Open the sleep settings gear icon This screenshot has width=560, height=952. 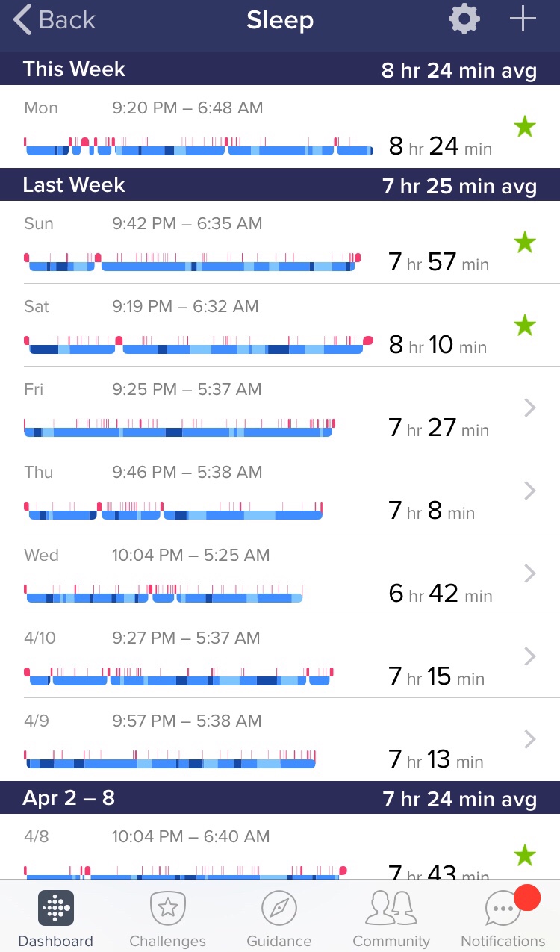[464, 20]
